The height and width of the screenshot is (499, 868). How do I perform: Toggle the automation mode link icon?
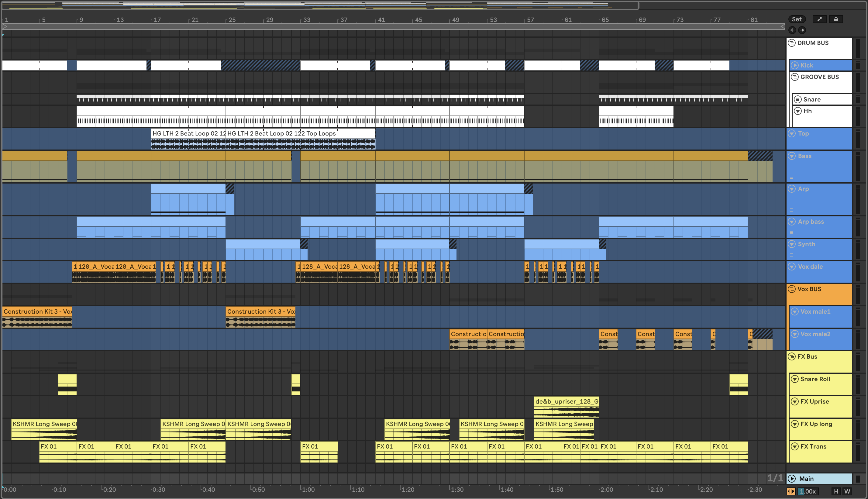click(819, 19)
